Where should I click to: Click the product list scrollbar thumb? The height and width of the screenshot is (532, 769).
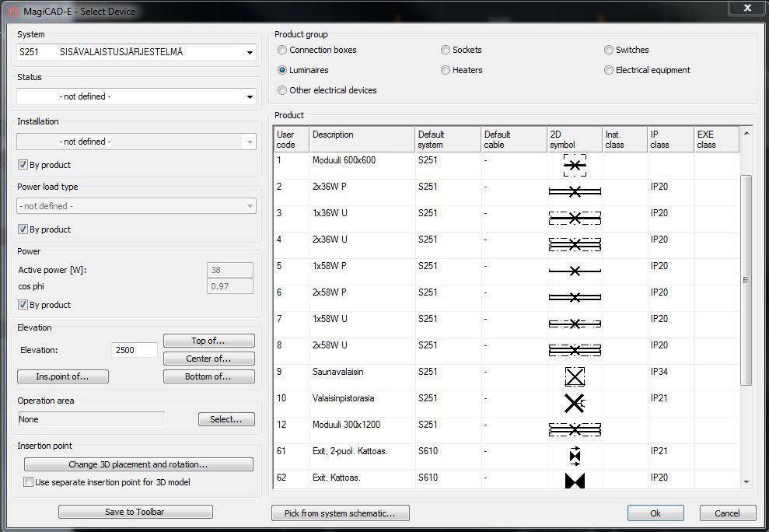click(746, 280)
